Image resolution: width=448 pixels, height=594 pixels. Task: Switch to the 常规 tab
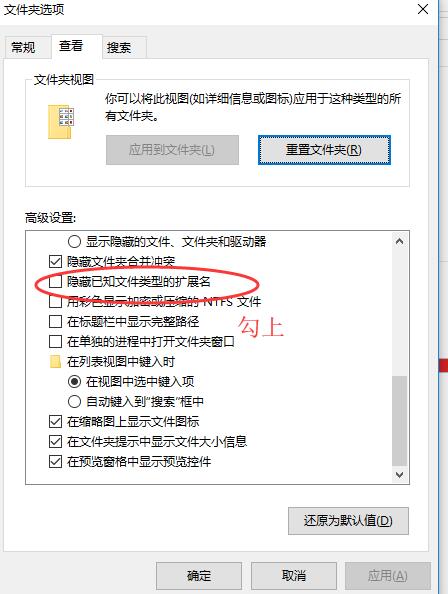[23, 47]
